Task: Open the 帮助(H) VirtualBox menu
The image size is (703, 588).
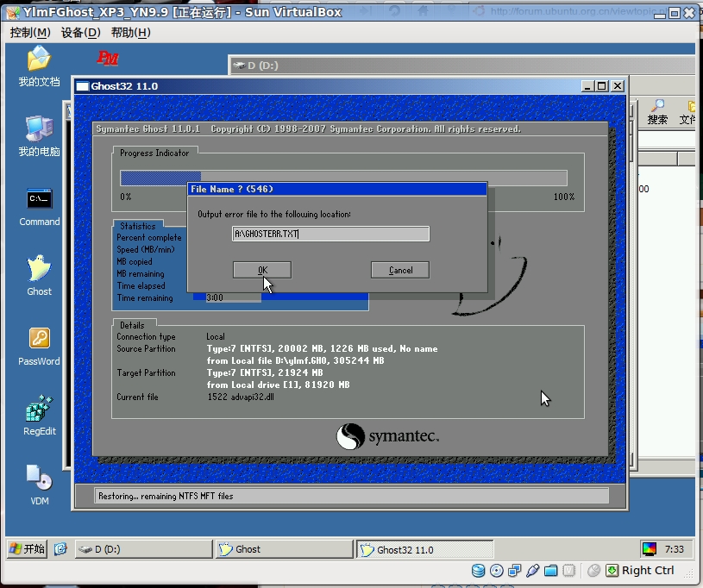Action: [131, 32]
